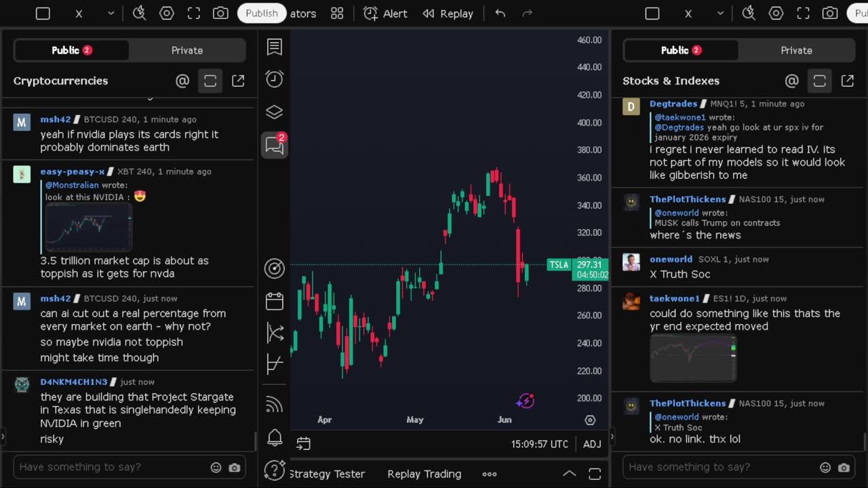Toggle the view button in Cryptocurrencies chat header

[210, 81]
